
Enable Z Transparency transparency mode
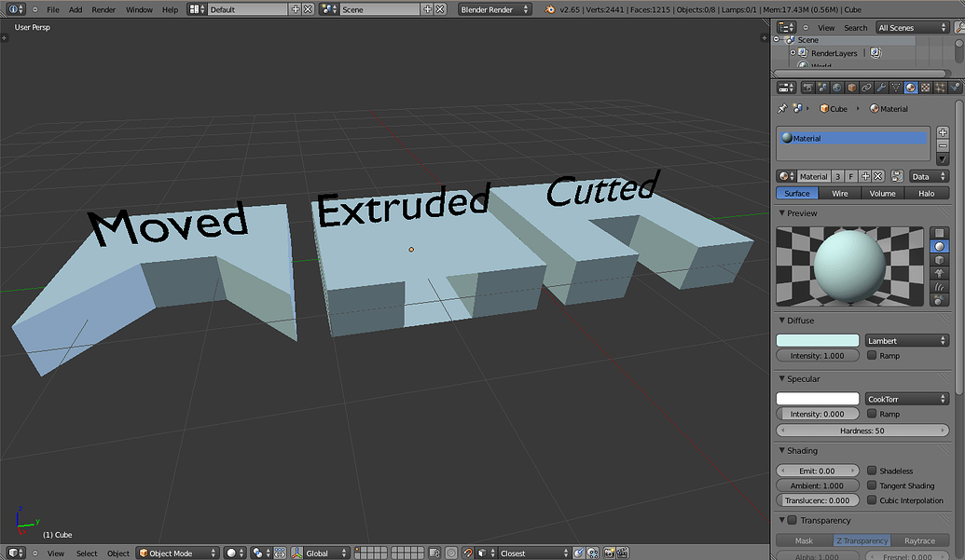(861, 540)
